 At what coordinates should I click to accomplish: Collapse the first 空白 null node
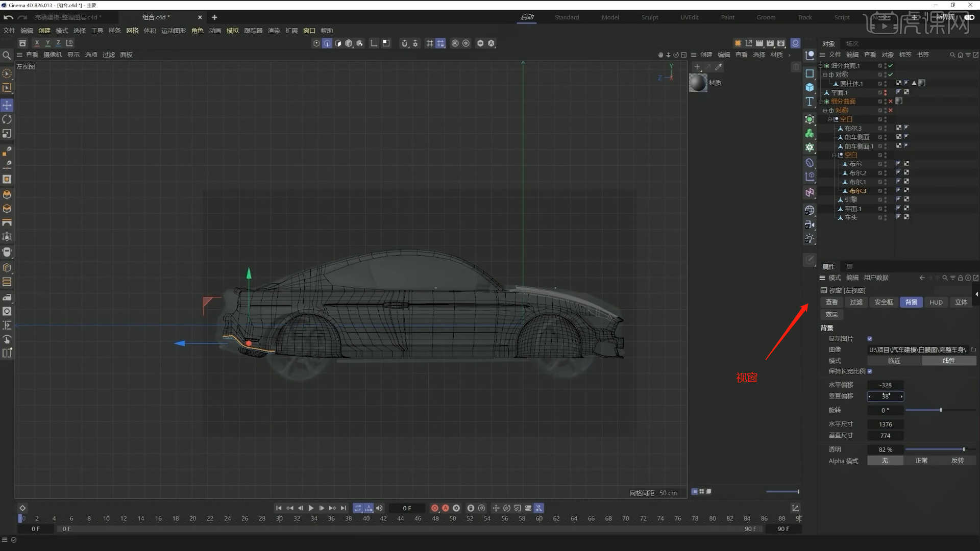(830, 119)
